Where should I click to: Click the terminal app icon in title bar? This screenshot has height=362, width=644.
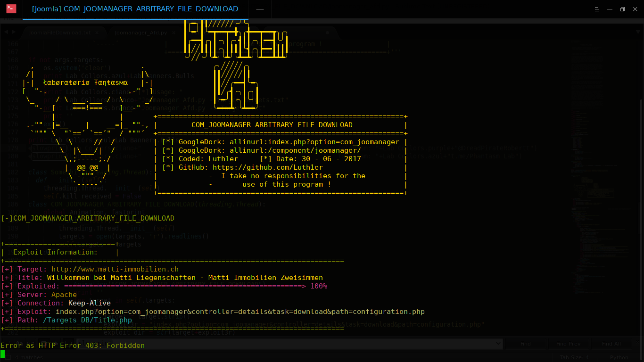(11, 9)
